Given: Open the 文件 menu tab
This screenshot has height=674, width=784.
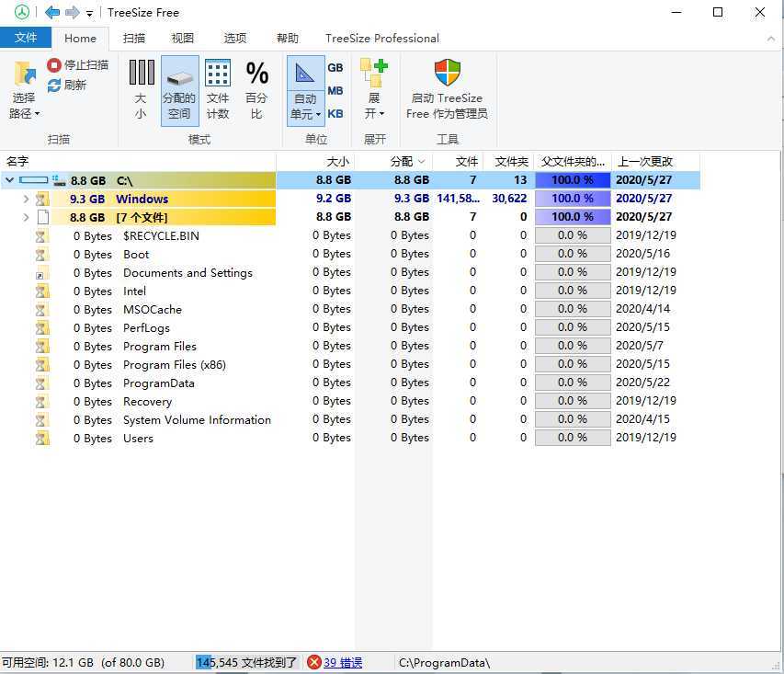Looking at the screenshot, I should [x=26, y=38].
